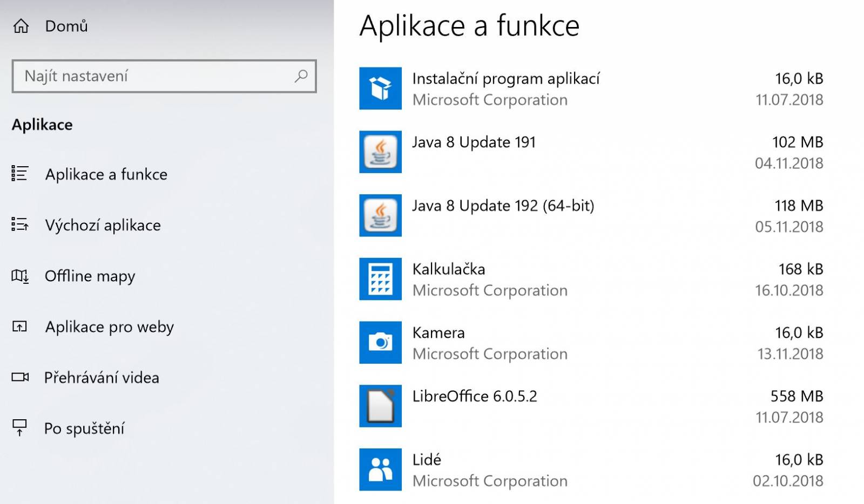This screenshot has height=504, width=864.
Task: Select Java 8 Update 191 name
Action: tap(474, 142)
